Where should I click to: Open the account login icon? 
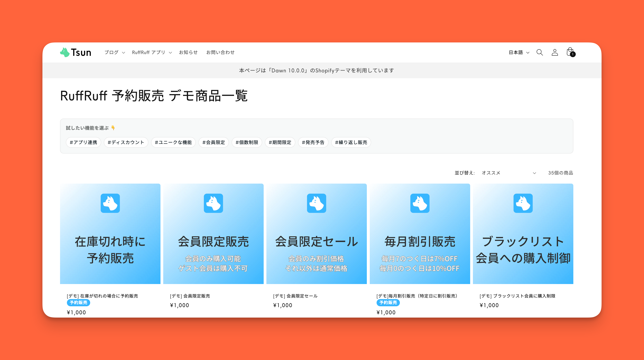[555, 52]
